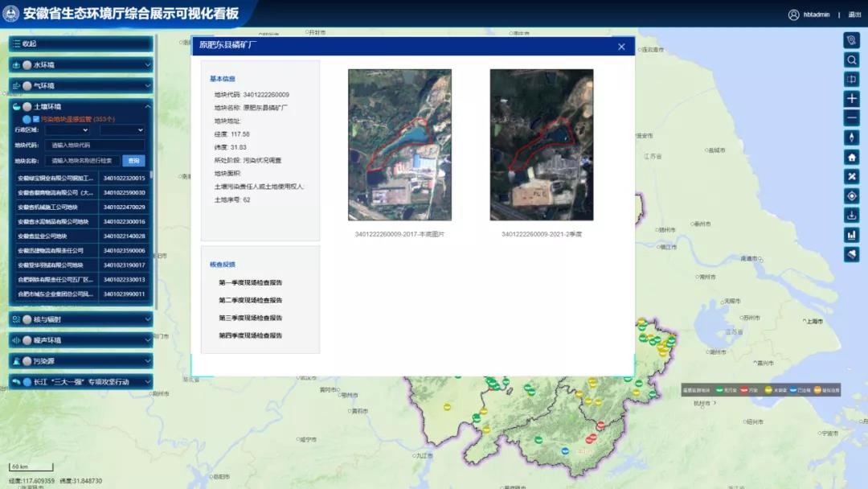The image size is (868, 489).
Task: Toggle the 气环境 layer circle switch
Action: click(x=27, y=86)
